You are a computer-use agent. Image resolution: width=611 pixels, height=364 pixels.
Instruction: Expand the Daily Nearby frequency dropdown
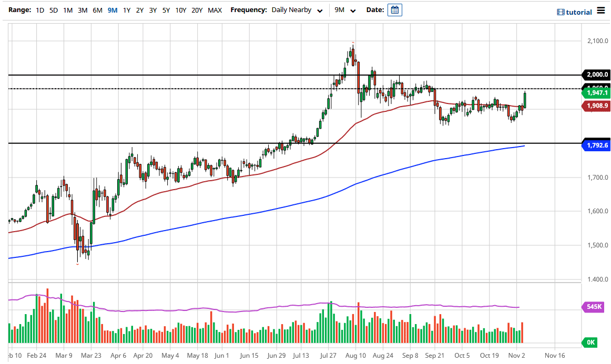tap(297, 10)
